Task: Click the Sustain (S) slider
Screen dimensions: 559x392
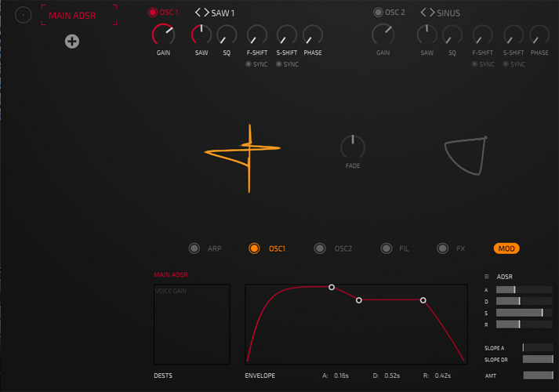Action: pyautogui.click(x=524, y=313)
